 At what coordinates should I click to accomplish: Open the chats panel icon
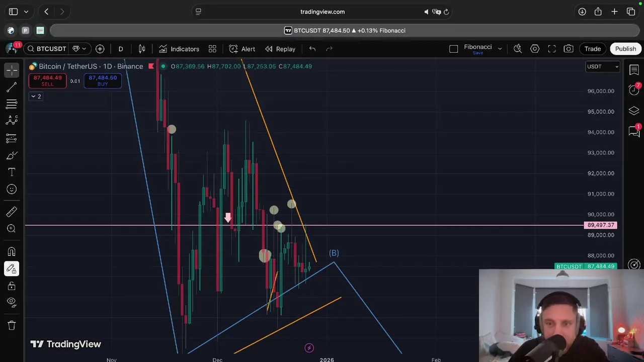(634, 131)
